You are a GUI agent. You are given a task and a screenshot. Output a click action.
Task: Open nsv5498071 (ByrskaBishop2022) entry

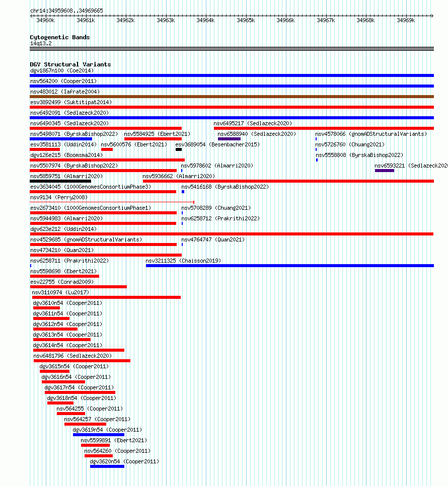[x=74, y=134]
